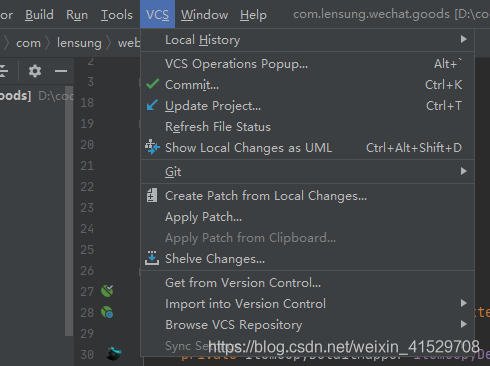Expand the Local History submenu arrow
This screenshot has width=490, height=366.
click(x=463, y=39)
